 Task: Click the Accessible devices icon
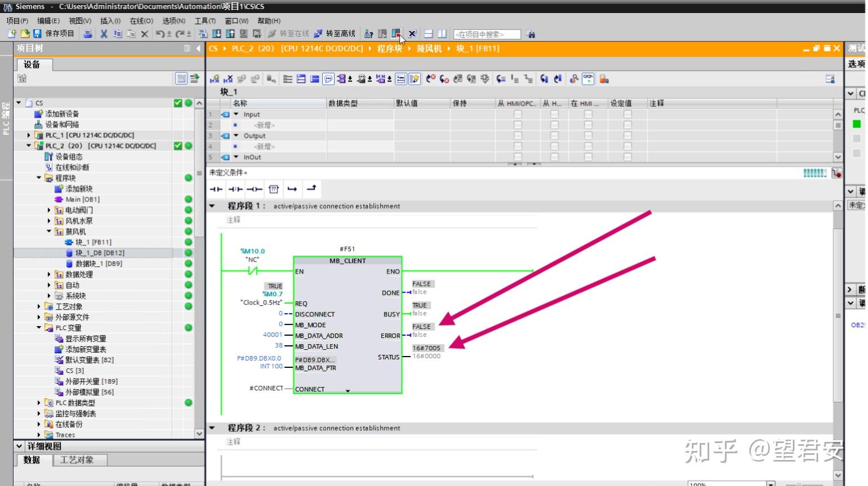(x=369, y=34)
